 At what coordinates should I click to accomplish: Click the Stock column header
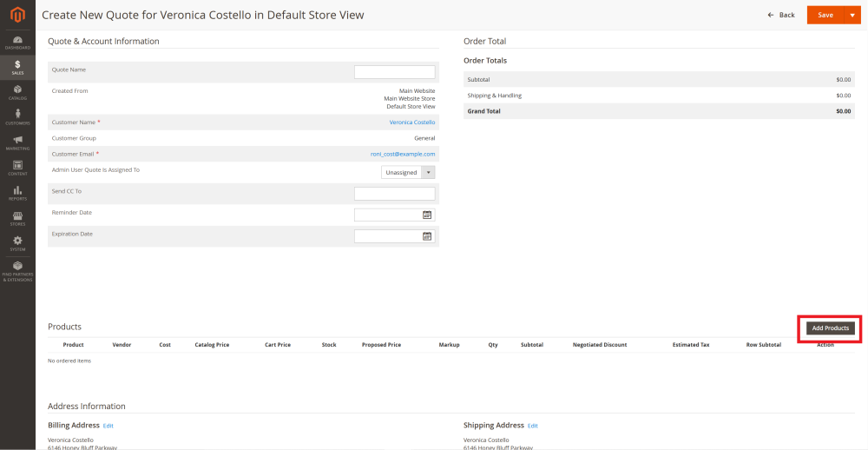[x=329, y=345]
